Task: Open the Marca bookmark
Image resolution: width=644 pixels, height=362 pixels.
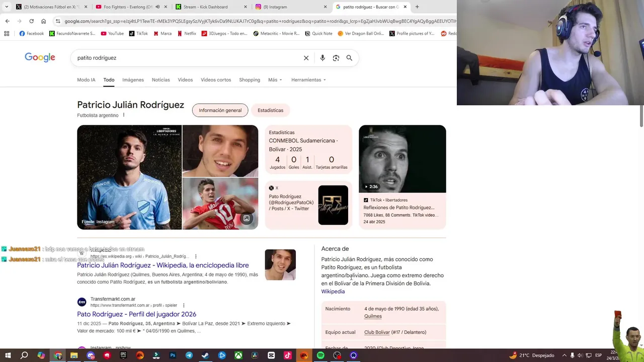Action: [x=162, y=34]
